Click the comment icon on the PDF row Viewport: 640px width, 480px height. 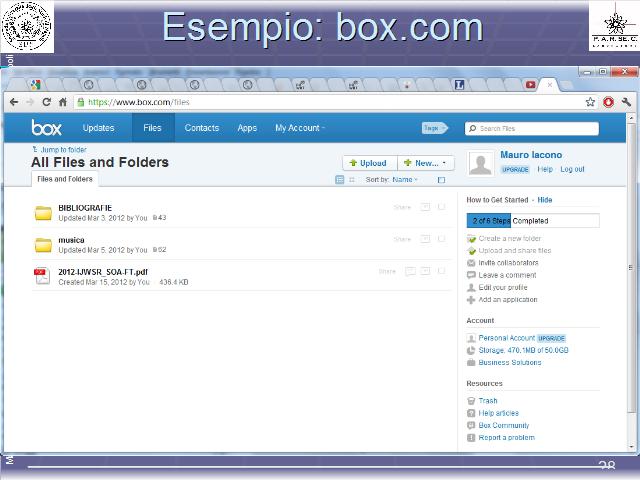click(x=410, y=271)
